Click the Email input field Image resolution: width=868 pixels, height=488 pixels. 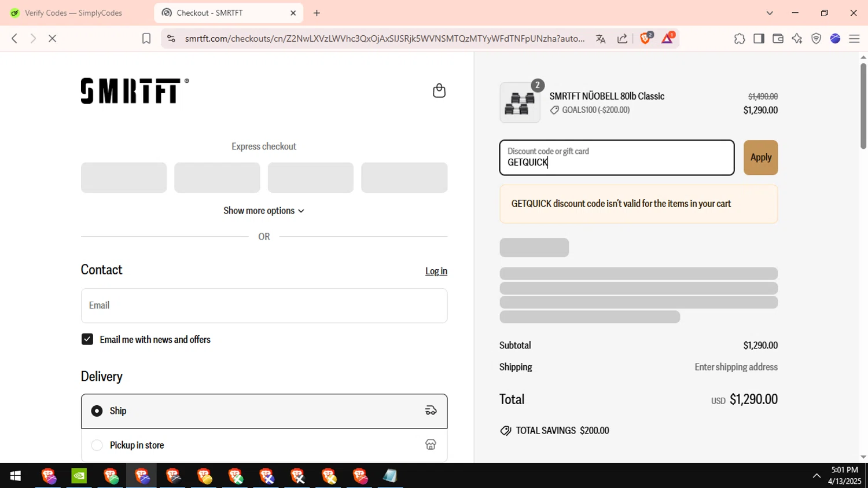(264, 306)
